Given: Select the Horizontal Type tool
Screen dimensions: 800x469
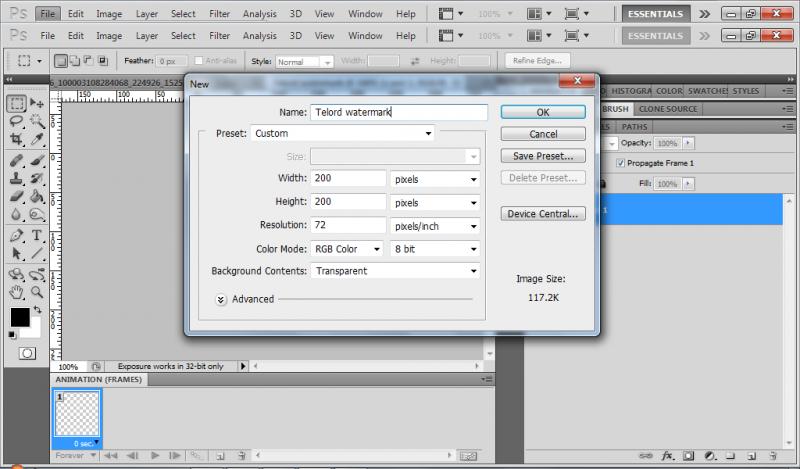Looking at the screenshot, I should [x=37, y=236].
